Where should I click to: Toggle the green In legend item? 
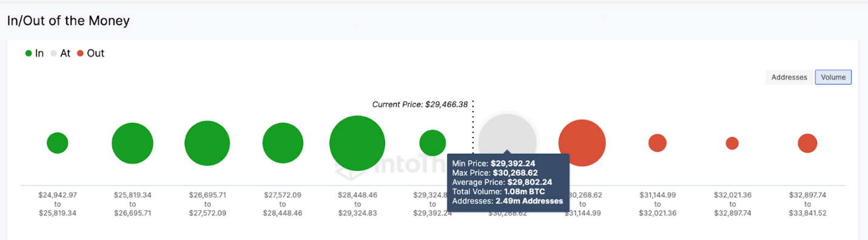click(x=34, y=53)
